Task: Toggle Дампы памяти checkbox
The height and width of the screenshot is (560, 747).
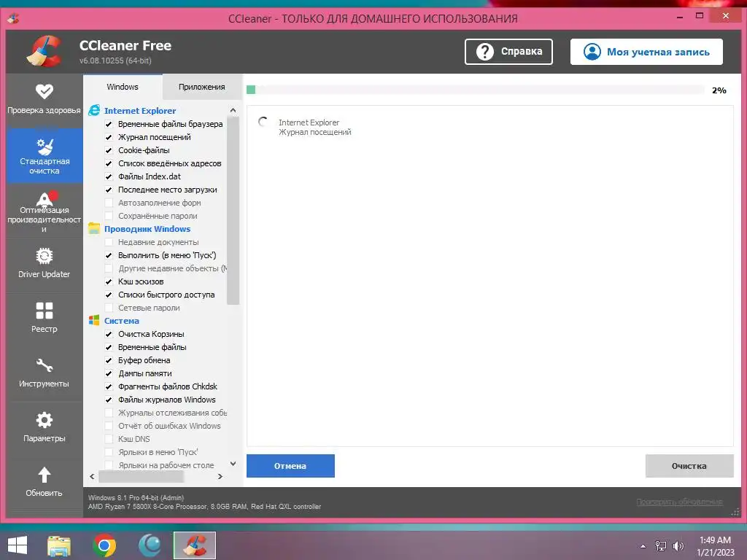Action: 109,373
